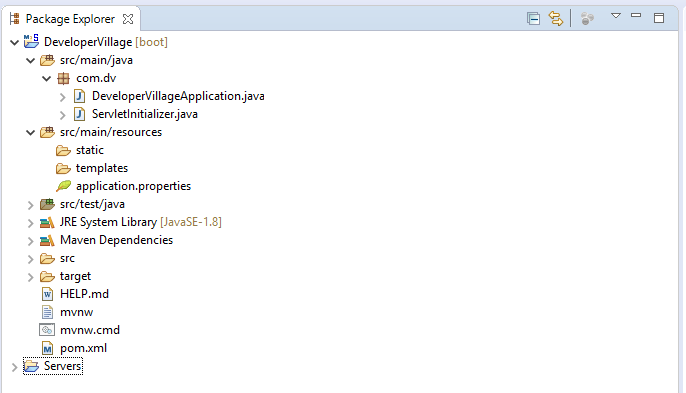Select the DeveloperVillage project label
The width and height of the screenshot is (686, 393).
pyautogui.click(x=88, y=42)
